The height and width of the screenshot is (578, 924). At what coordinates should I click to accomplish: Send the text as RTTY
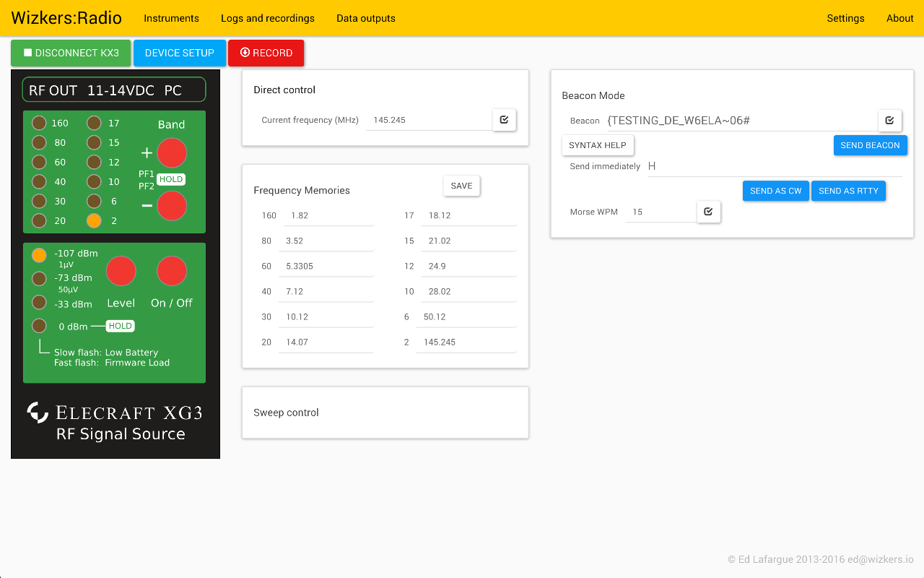pos(848,191)
